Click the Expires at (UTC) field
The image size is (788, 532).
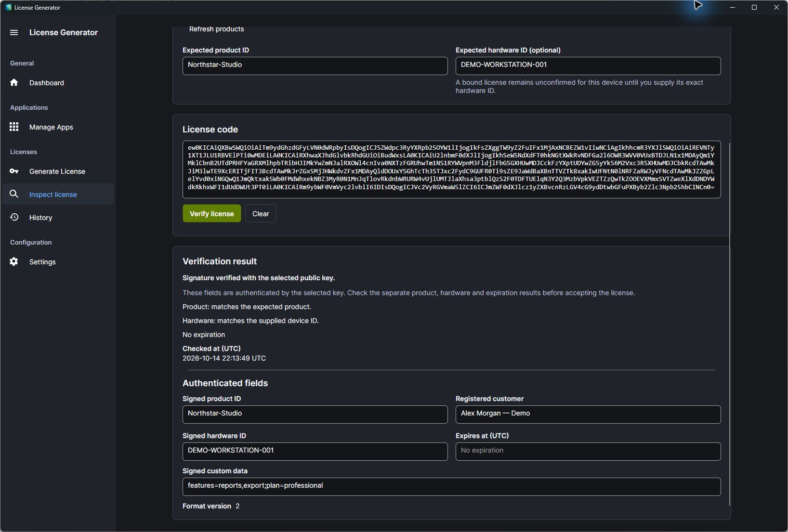pos(588,452)
